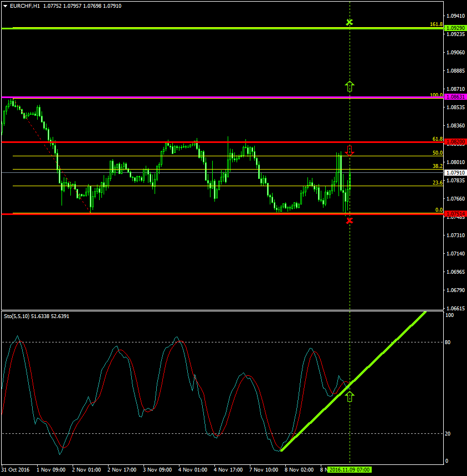
Task: Click the green up arrow in the stochastic panel
Action: click(349, 396)
